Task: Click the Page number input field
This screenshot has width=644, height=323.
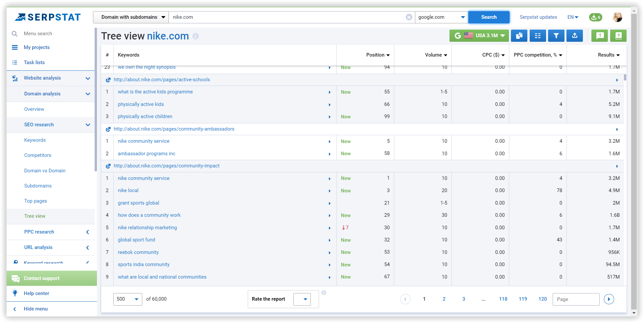Action: pos(576,299)
